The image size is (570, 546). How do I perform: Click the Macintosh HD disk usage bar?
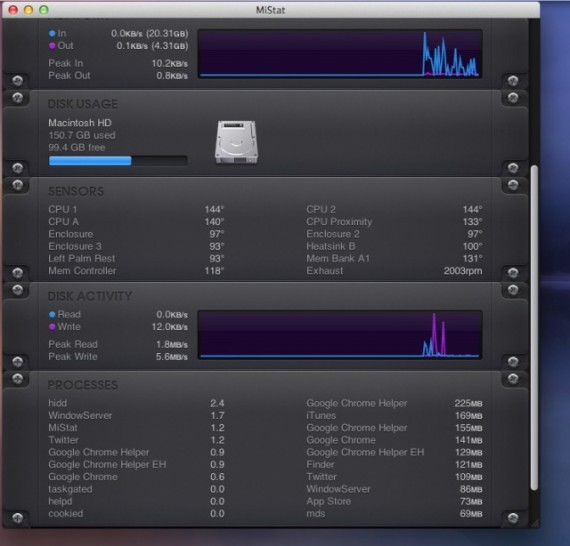pos(118,161)
